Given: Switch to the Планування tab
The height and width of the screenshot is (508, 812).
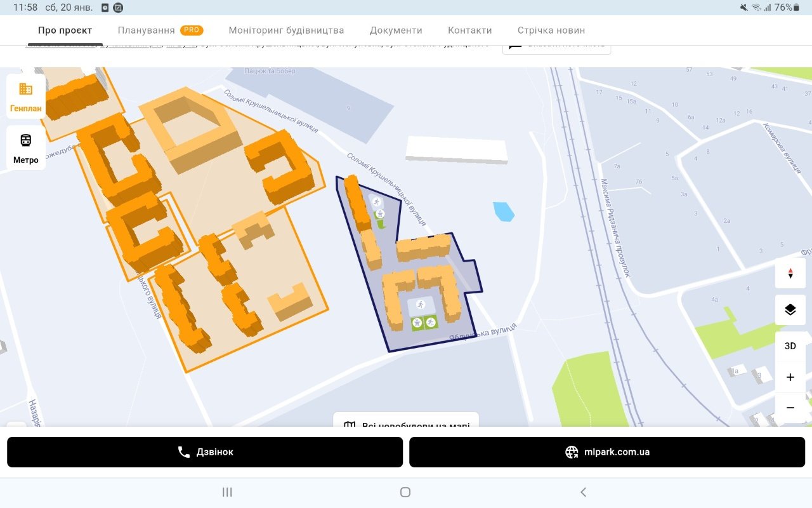Looking at the screenshot, I should pyautogui.click(x=147, y=30).
